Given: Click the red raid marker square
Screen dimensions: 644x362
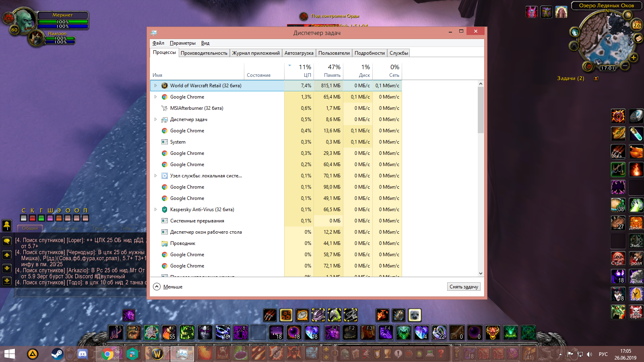Looking at the screenshot, I should pyautogui.click(x=32, y=218).
